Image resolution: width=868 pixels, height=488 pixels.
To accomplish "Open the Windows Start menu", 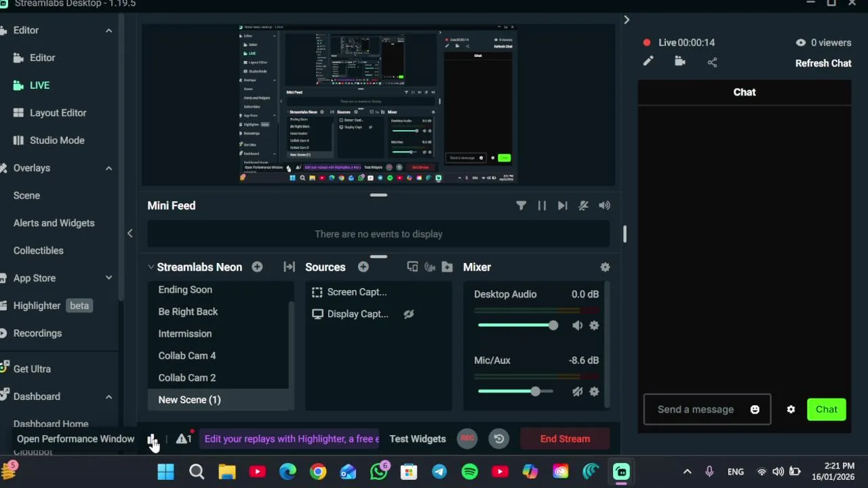I will pos(165,472).
